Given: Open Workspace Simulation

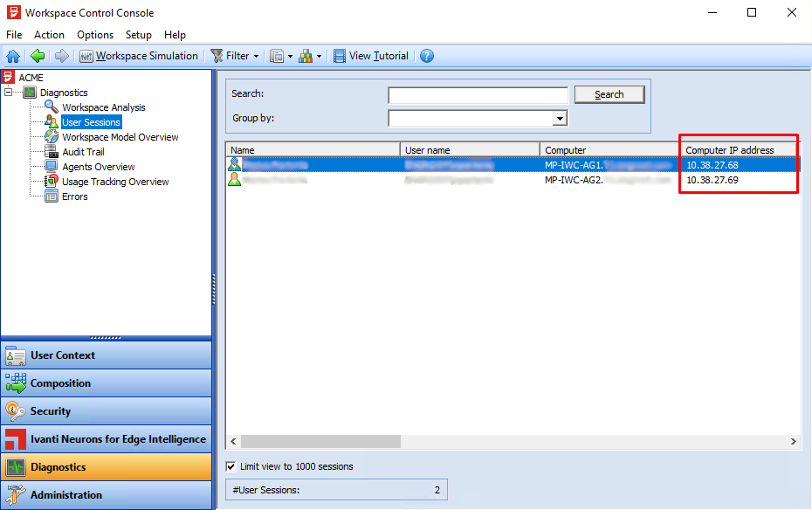Looking at the screenshot, I should click(x=139, y=56).
